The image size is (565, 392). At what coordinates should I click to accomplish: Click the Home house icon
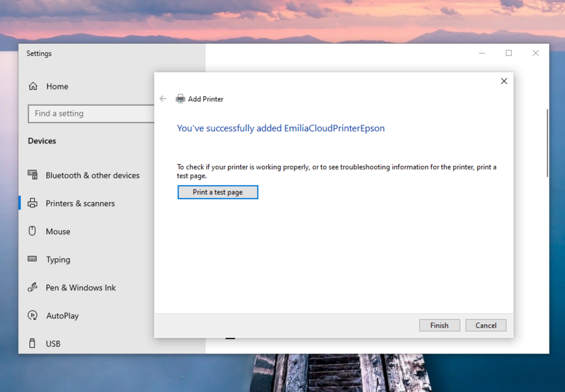33,86
